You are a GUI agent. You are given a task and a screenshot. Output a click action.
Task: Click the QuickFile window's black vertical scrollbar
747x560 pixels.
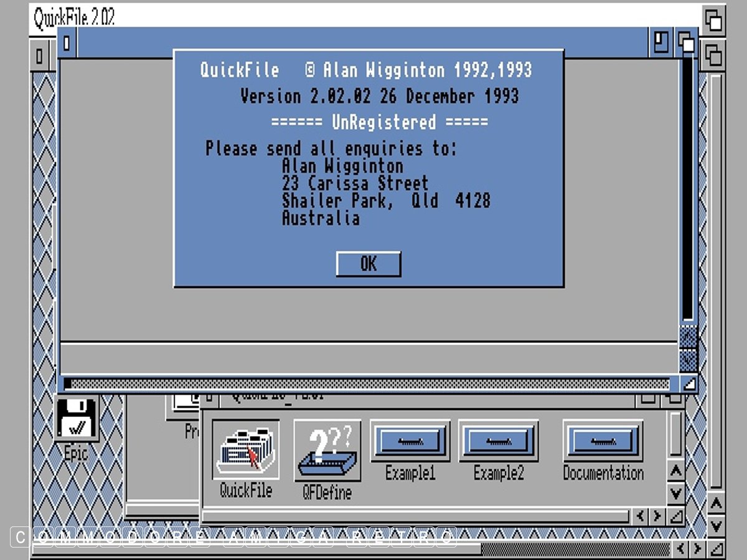point(687,187)
